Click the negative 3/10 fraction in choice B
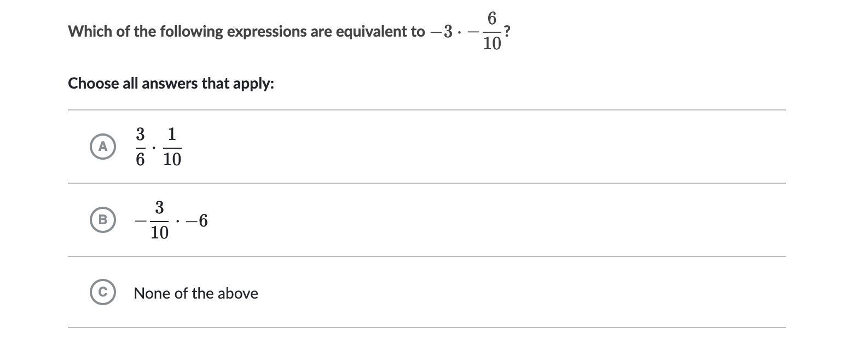 coord(152,220)
